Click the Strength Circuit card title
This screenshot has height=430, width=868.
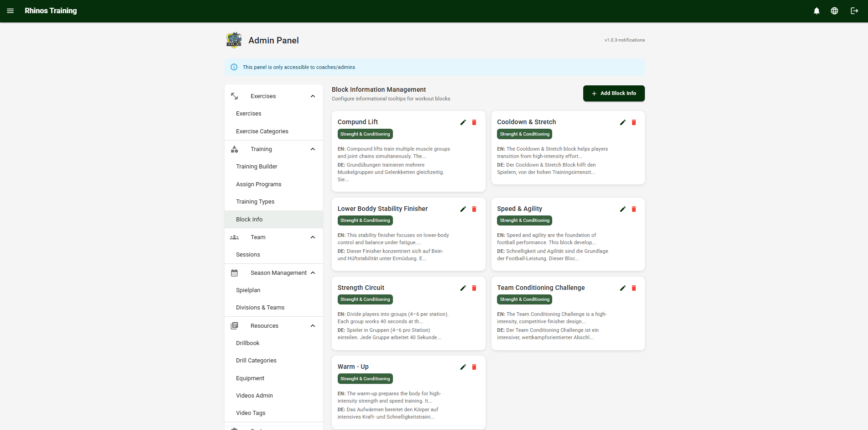click(x=361, y=288)
